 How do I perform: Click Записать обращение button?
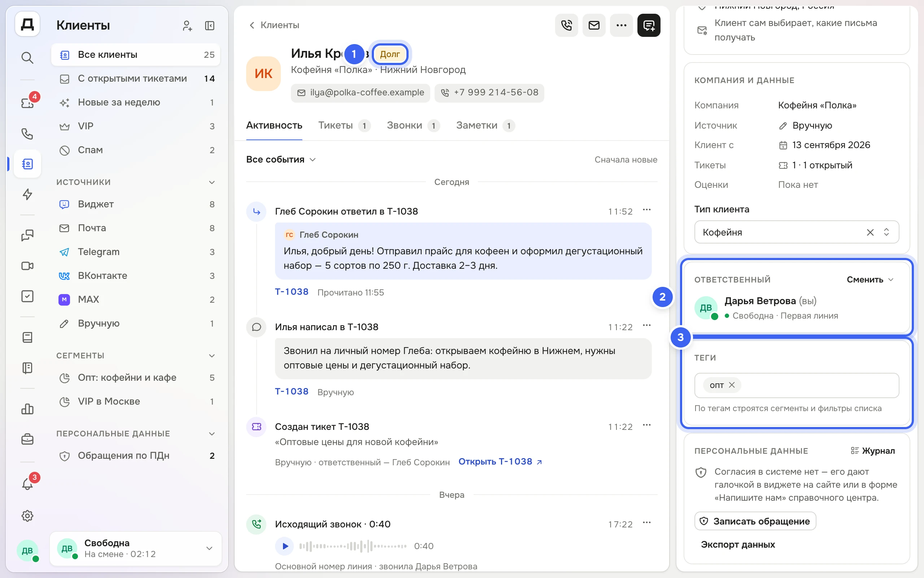click(x=755, y=521)
